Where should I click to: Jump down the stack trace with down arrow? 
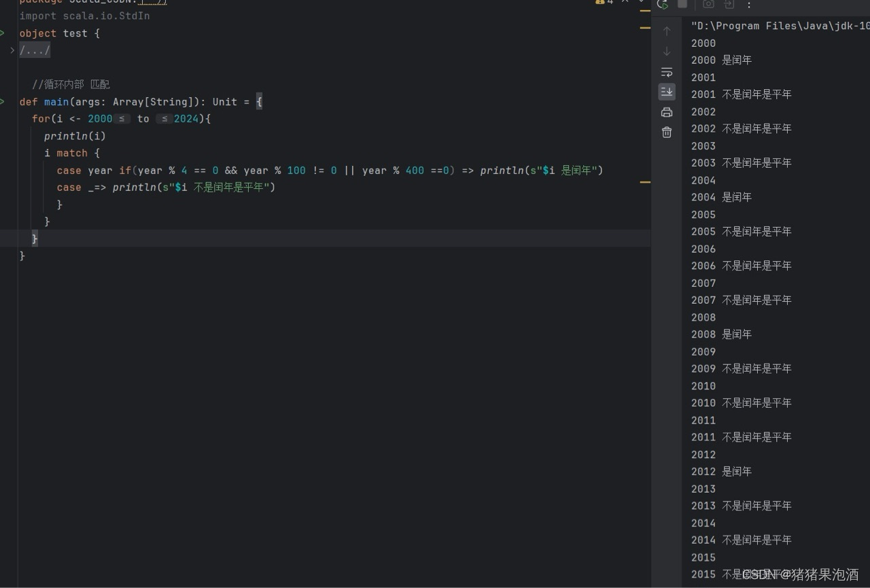[667, 52]
